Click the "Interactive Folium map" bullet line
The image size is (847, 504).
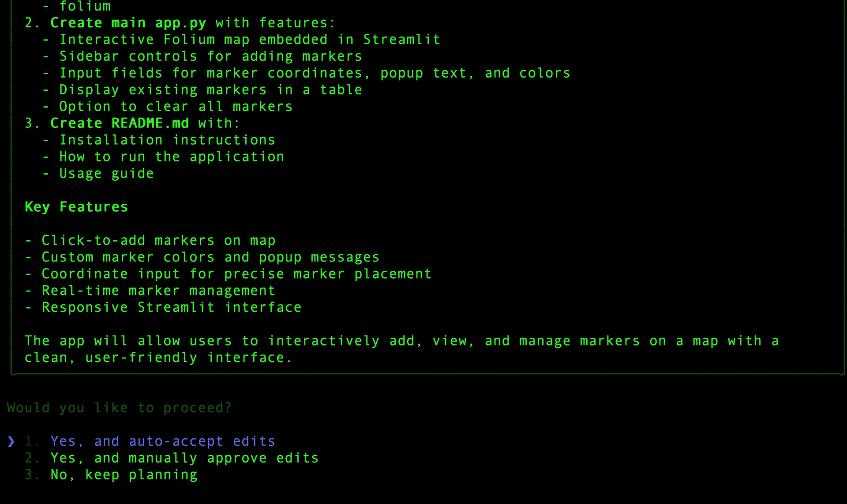coord(250,40)
